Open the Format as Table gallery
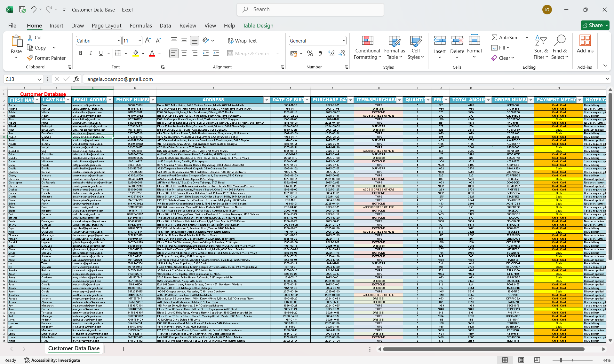 coord(394,47)
